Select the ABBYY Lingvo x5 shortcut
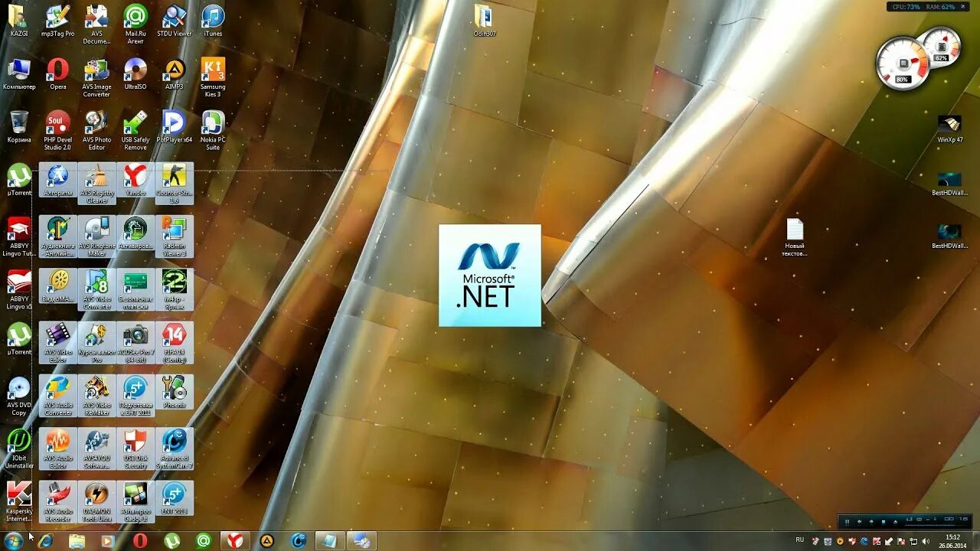Screen dimensions: 980x551 coord(18,290)
